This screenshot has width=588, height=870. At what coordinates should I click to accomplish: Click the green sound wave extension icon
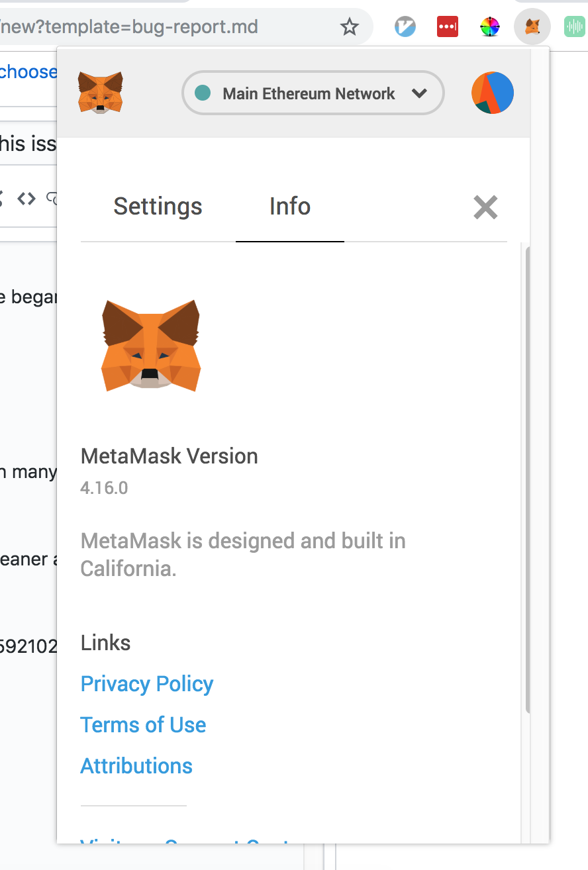(574, 27)
